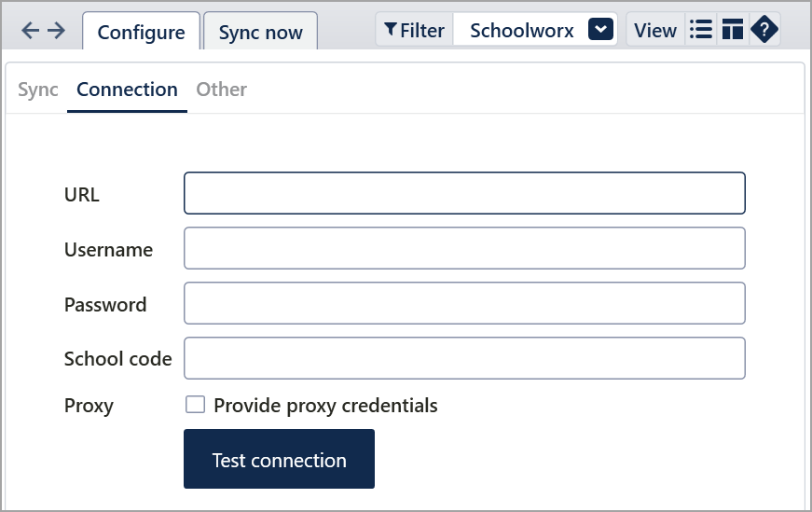Go to the Sync sub-tab
This screenshot has height=512, width=812.
pyautogui.click(x=38, y=90)
